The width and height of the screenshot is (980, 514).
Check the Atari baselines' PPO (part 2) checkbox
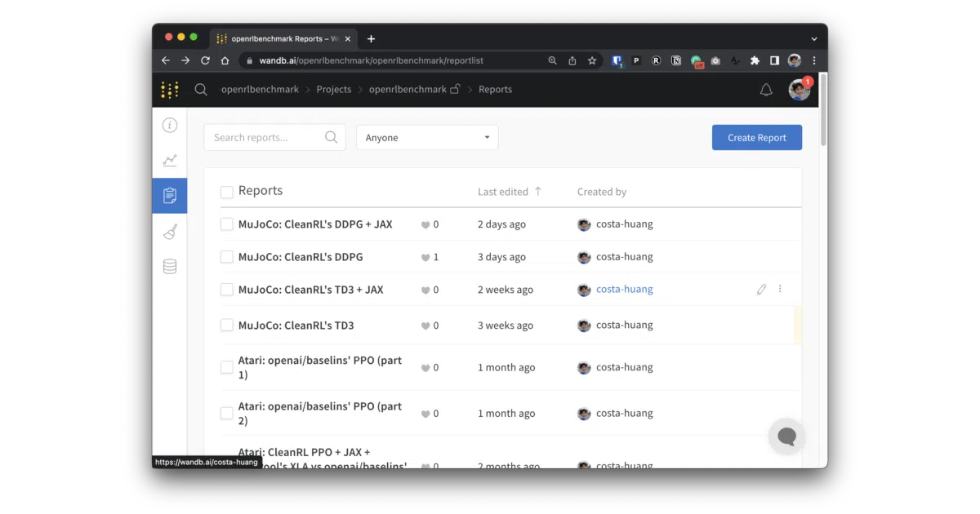[227, 414]
